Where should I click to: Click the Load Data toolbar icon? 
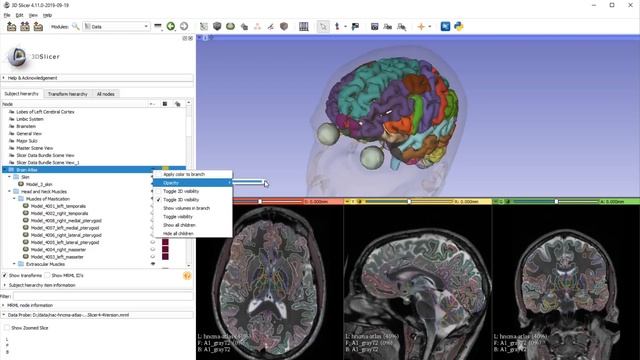point(11,27)
